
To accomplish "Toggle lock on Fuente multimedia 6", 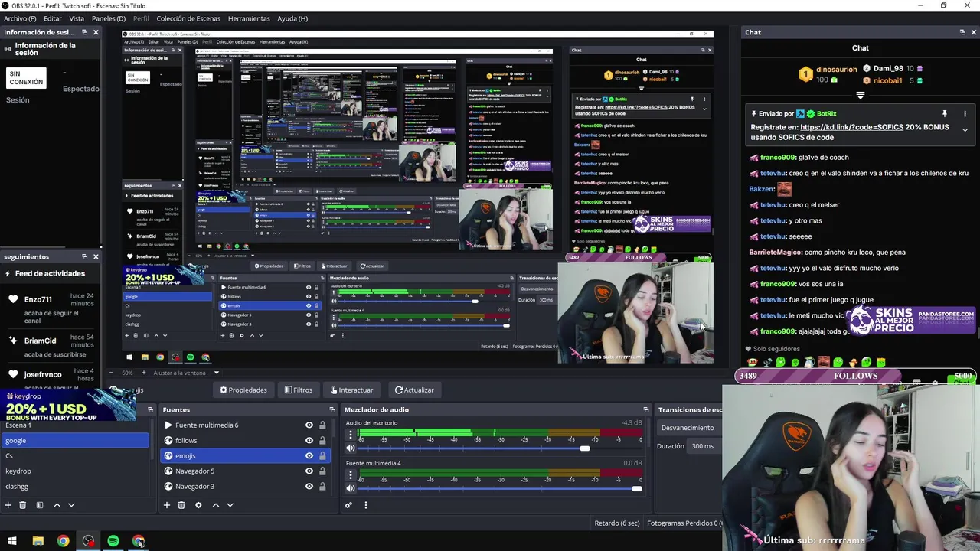I will tap(322, 425).
